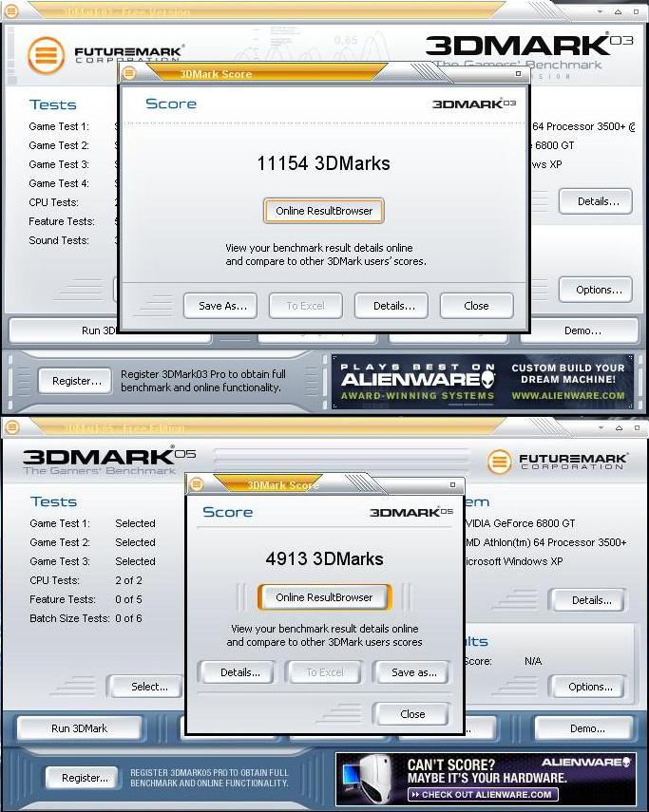Screen dimensions: 649x812
Task: Close the 3DMark03 score dialog
Action: click(x=476, y=306)
